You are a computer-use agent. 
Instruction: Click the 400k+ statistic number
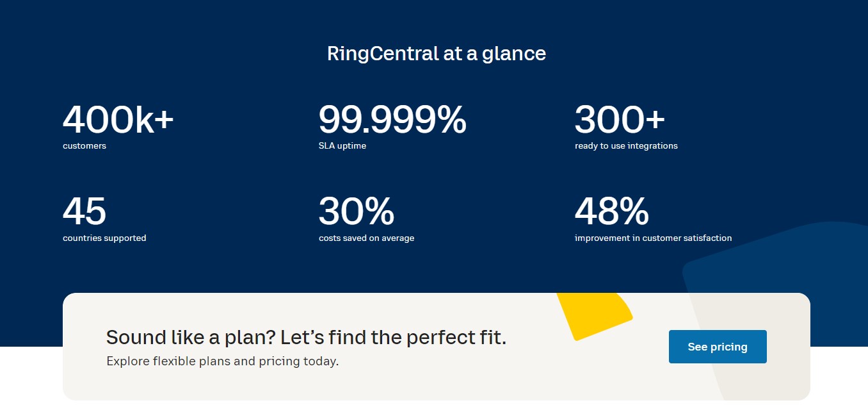[118, 120]
